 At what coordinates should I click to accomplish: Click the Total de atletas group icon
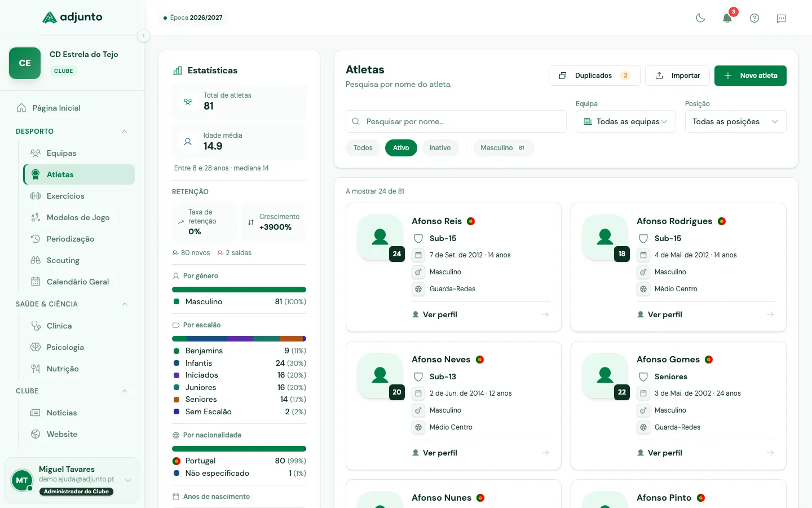[x=188, y=102]
